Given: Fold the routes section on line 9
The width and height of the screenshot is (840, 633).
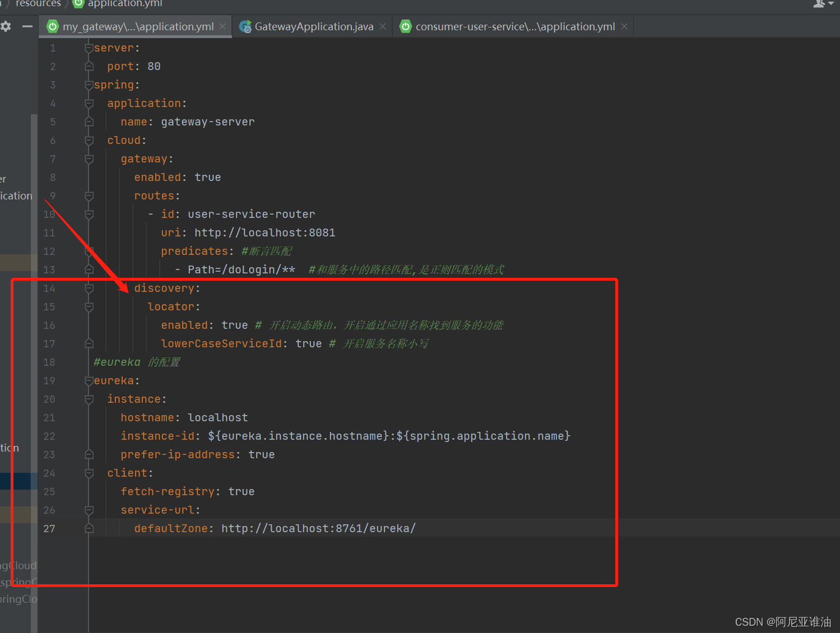Looking at the screenshot, I should pyautogui.click(x=89, y=196).
